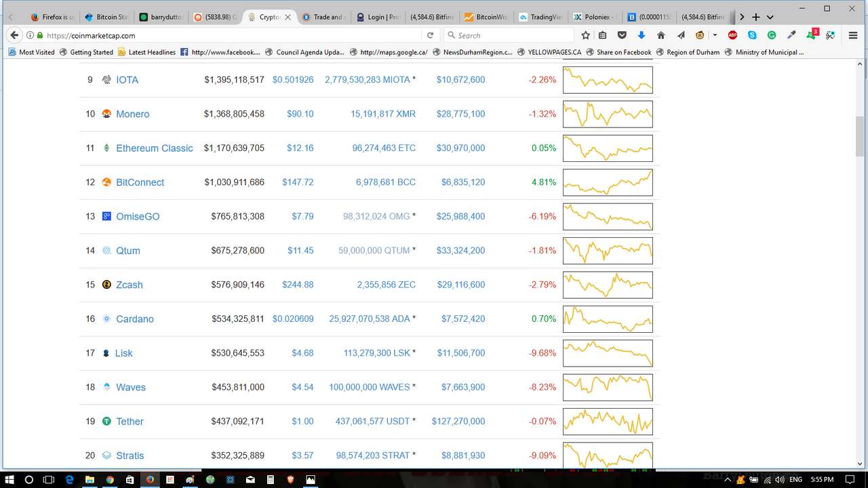
Task: Click Cardano circulating supply 25,927,070,538 ADA
Action: (x=370, y=319)
